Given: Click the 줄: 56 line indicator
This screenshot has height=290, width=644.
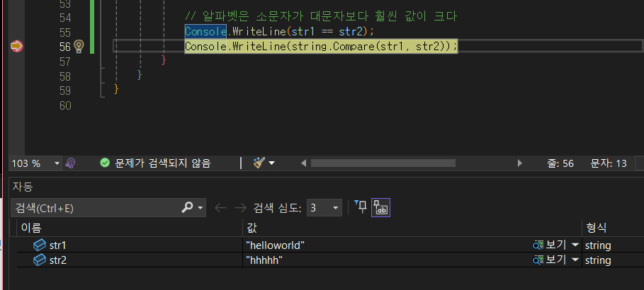Looking at the screenshot, I should tap(560, 163).
